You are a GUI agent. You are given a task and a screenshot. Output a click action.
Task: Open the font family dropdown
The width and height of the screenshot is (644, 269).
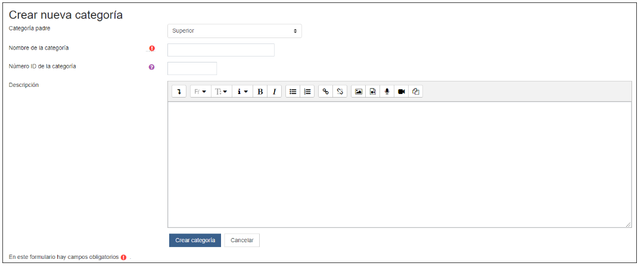[200, 92]
